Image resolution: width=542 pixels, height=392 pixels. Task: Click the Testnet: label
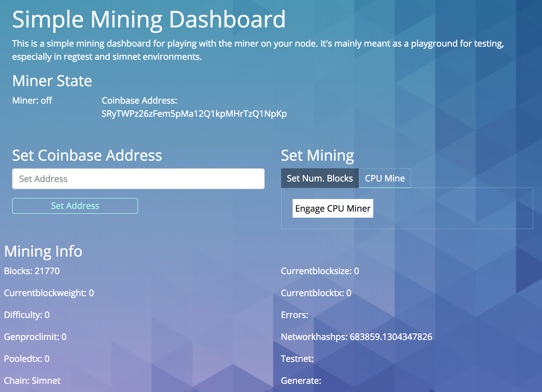pyautogui.click(x=297, y=359)
